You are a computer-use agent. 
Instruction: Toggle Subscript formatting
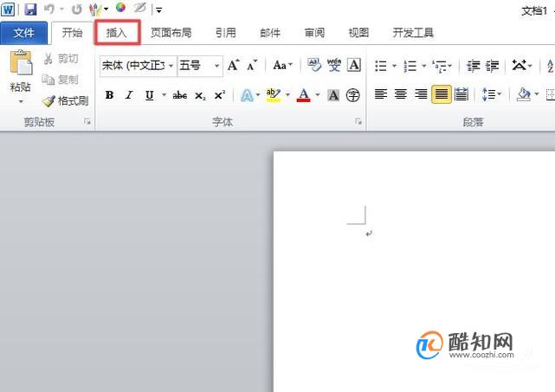coord(200,95)
